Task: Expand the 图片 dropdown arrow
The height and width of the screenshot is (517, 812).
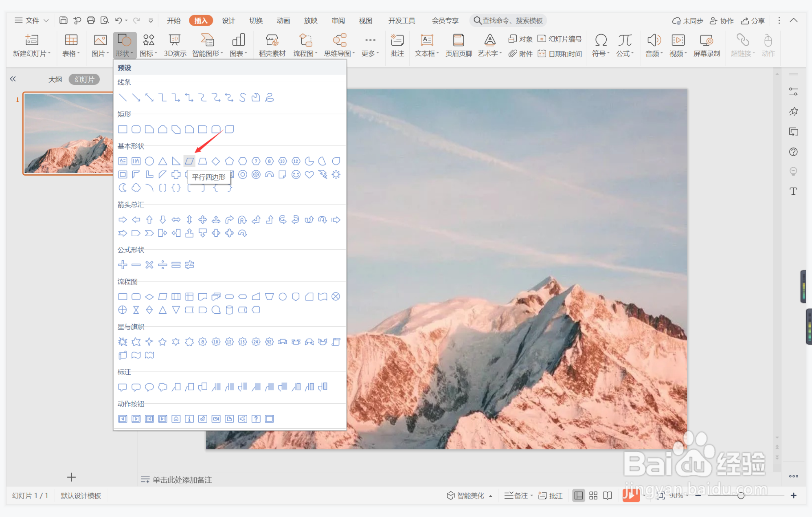Action: coord(108,53)
